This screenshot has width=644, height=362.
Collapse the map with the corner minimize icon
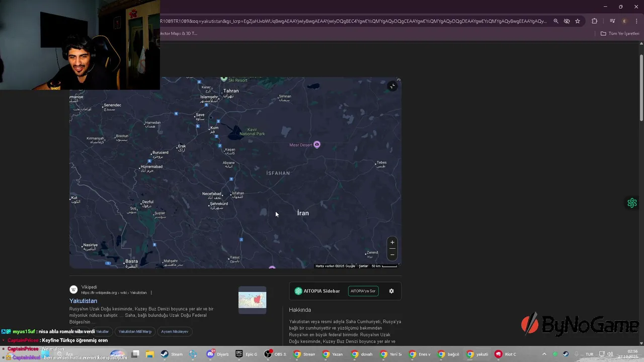click(392, 86)
